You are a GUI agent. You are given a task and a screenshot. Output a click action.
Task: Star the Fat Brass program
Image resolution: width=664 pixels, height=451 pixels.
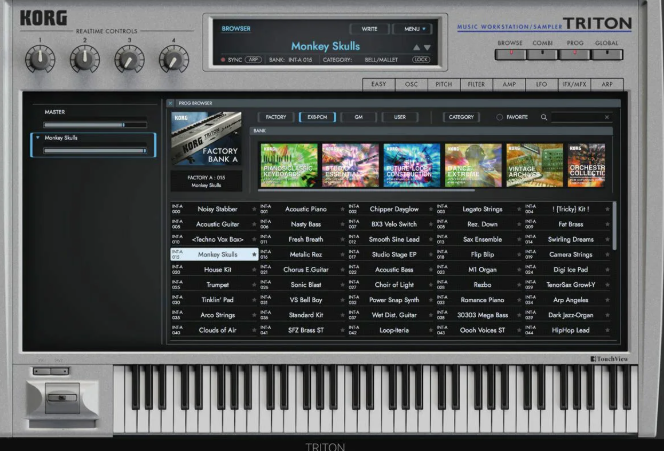tap(607, 224)
